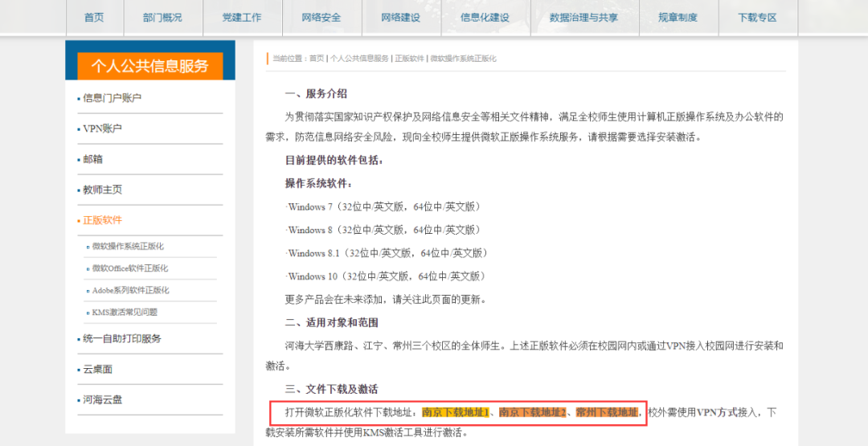Click the Windows 8.1 list line
Image resolution: width=868 pixels, height=446 pixels.
pos(387,253)
